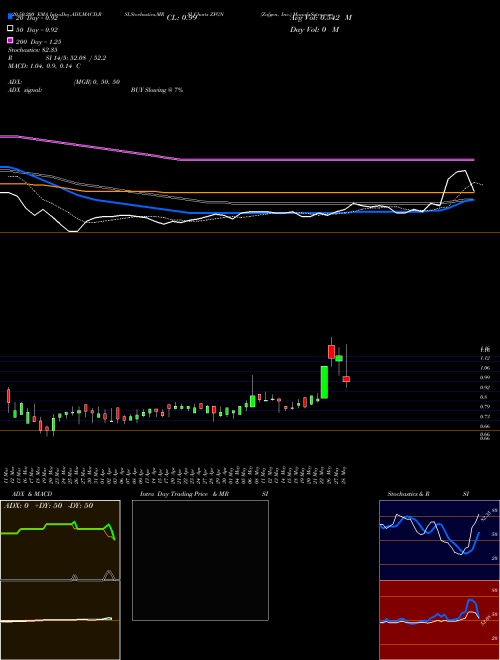Select the "20 Day = 0.92" legend text

(36, 18)
